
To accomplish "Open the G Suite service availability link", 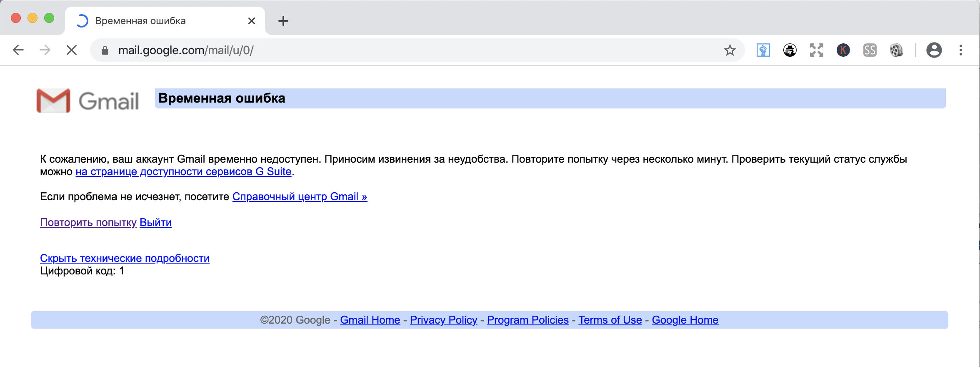I will pyautogui.click(x=183, y=172).
